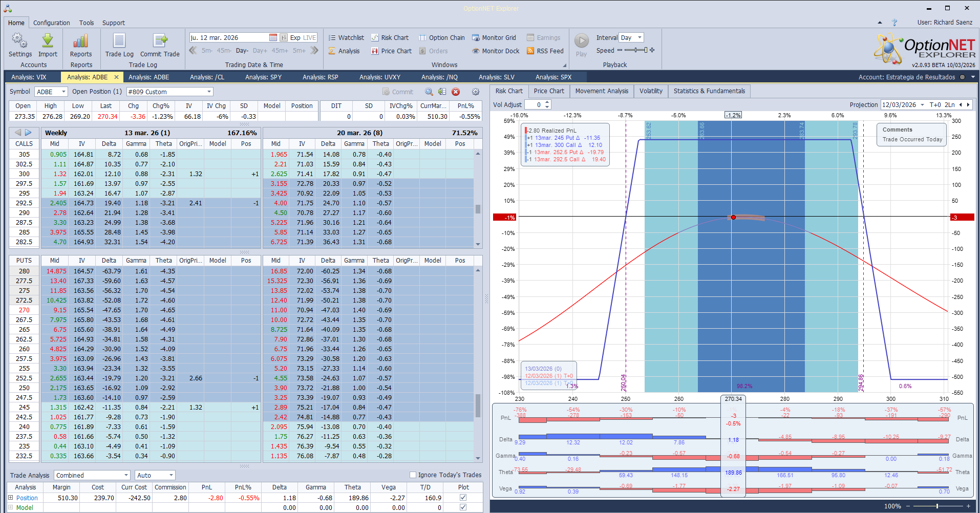
Task: Step back one day with Day-
Action: tap(242, 51)
